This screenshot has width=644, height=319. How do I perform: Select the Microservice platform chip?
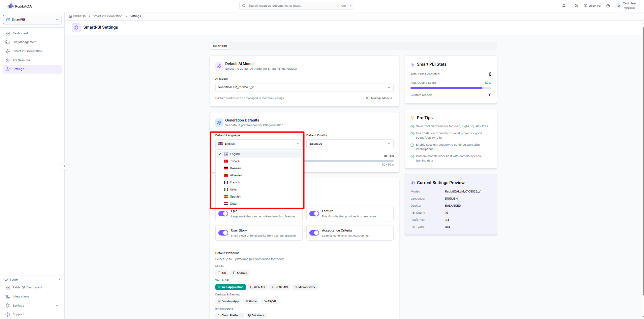305,287
